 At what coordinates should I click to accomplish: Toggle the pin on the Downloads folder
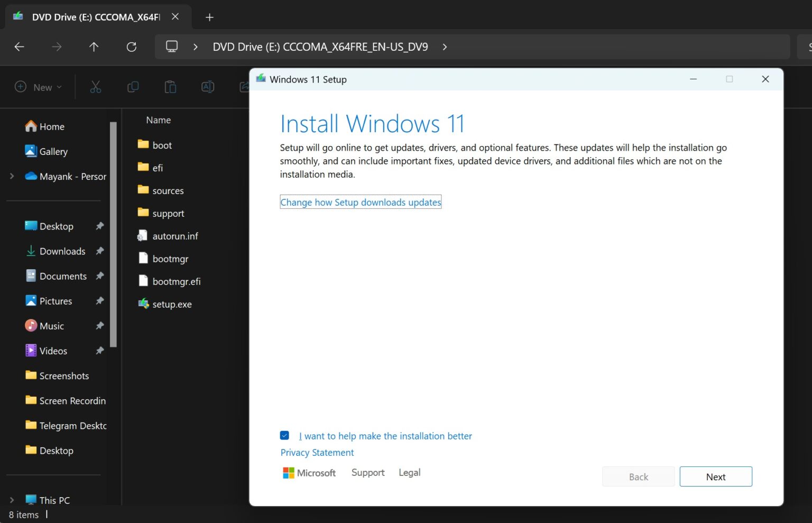coord(100,251)
